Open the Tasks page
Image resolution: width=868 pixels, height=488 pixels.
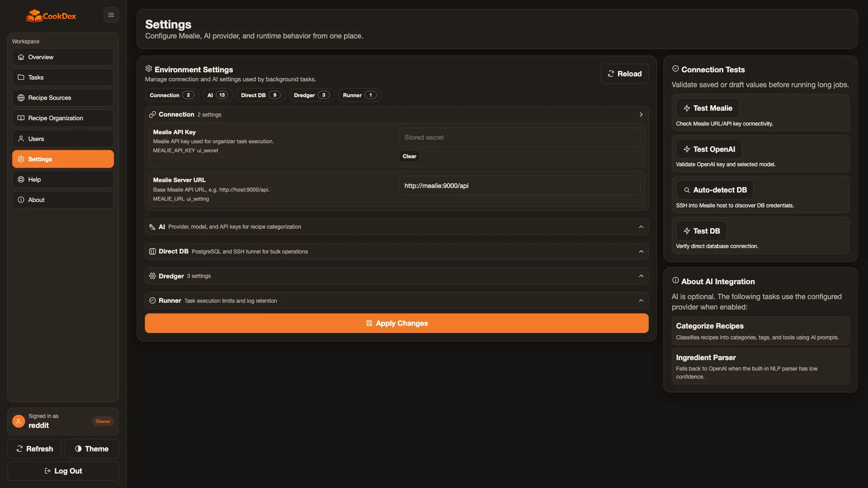click(x=63, y=77)
